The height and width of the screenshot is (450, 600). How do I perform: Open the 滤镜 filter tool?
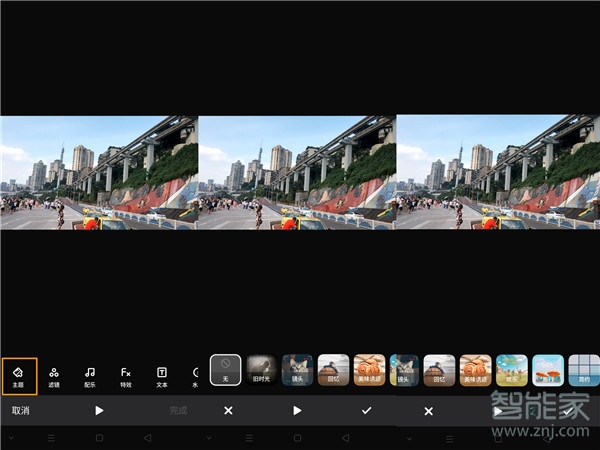click(54, 375)
